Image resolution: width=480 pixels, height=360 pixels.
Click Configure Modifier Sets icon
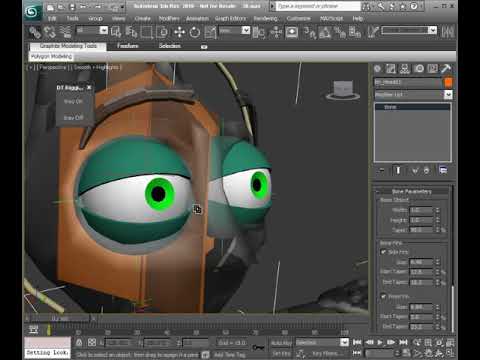pyautogui.click(x=443, y=170)
